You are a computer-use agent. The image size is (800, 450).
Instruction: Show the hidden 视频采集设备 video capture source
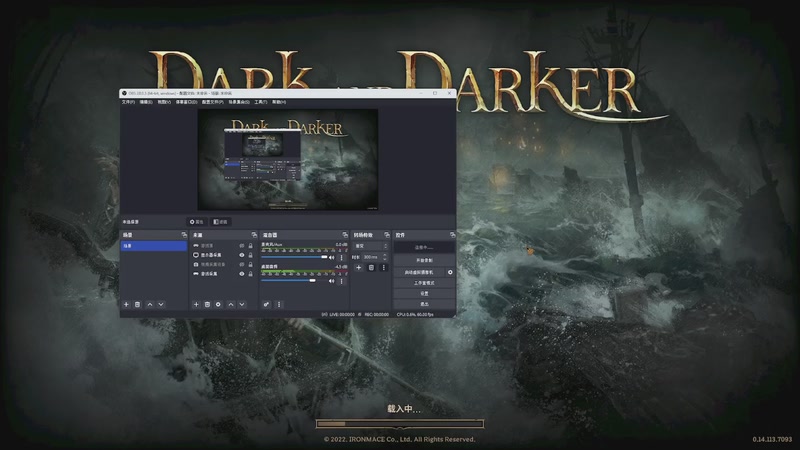[x=242, y=265]
